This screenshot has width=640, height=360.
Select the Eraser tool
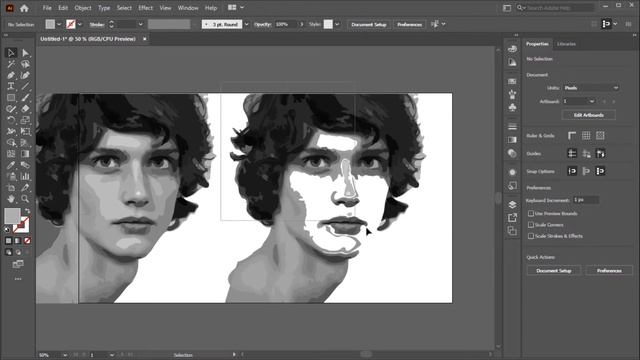(25, 109)
